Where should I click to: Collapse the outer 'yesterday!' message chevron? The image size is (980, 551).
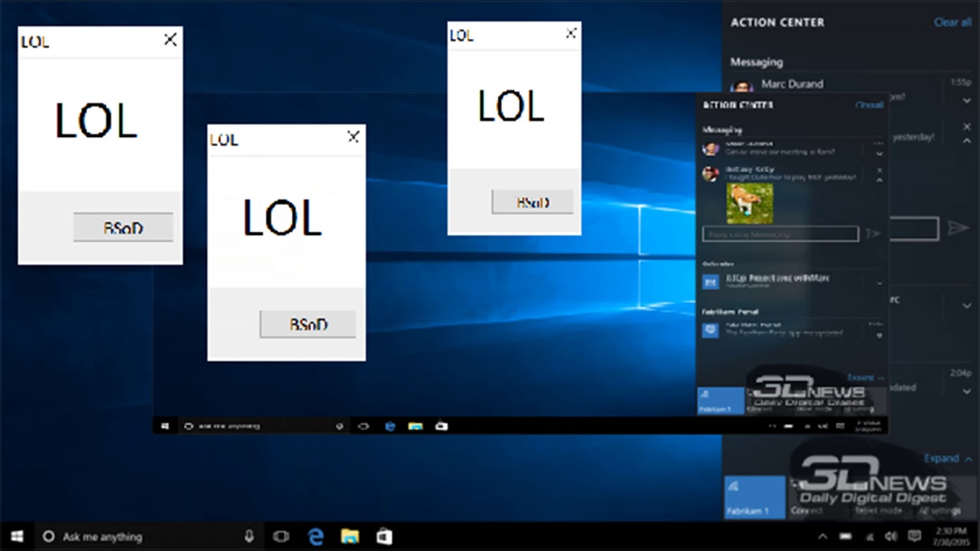[966, 142]
